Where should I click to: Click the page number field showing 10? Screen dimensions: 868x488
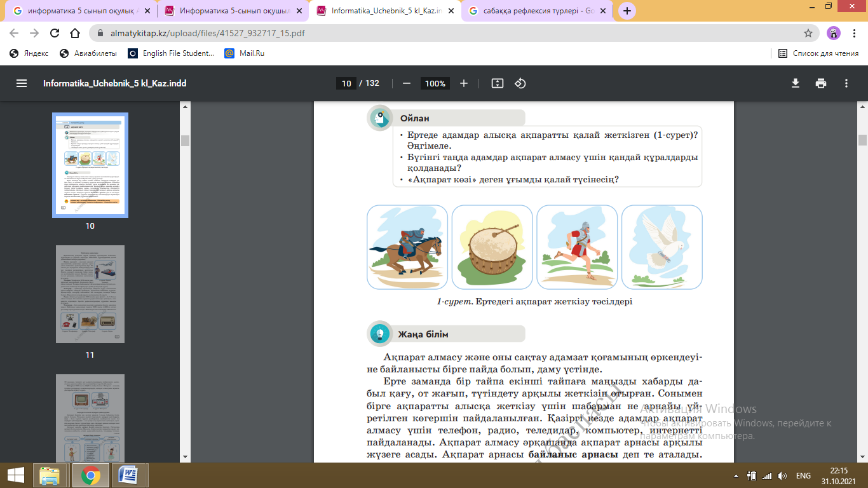(x=346, y=83)
